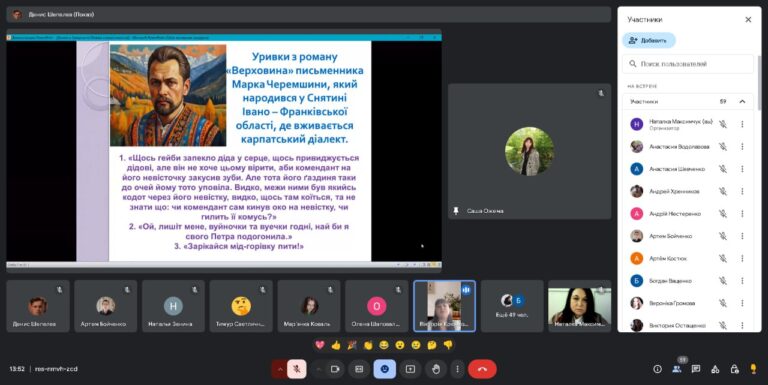Open audio settings arrow beside microphone
This screenshot has width=768, height=385.
pos(280,369)
